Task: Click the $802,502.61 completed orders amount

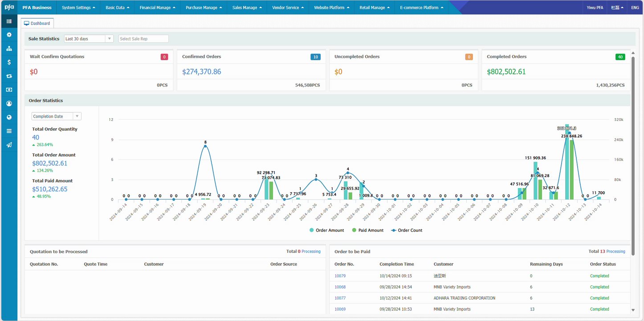Action: pyautogui.click(x=506, y=72)
